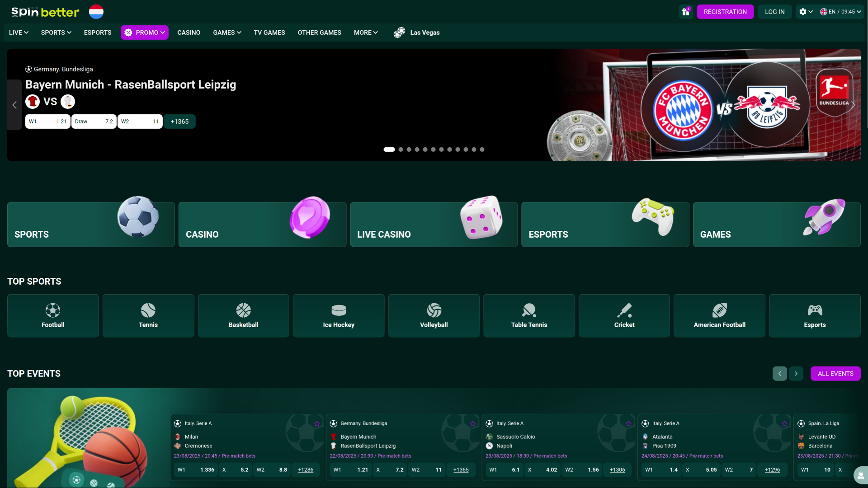Click the REGISTRATION button

pos(725,11)
